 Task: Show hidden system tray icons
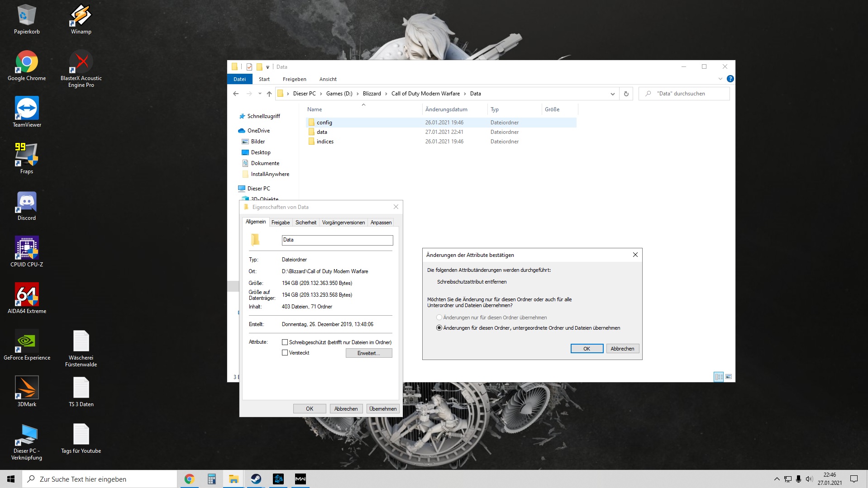(x=777, y=479)
